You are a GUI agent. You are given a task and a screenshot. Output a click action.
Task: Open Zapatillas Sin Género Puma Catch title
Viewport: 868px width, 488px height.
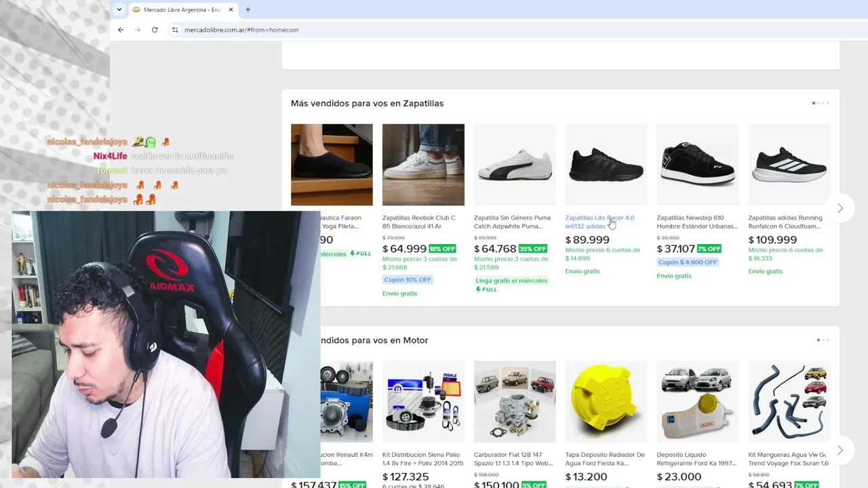(x=513, y=222)
